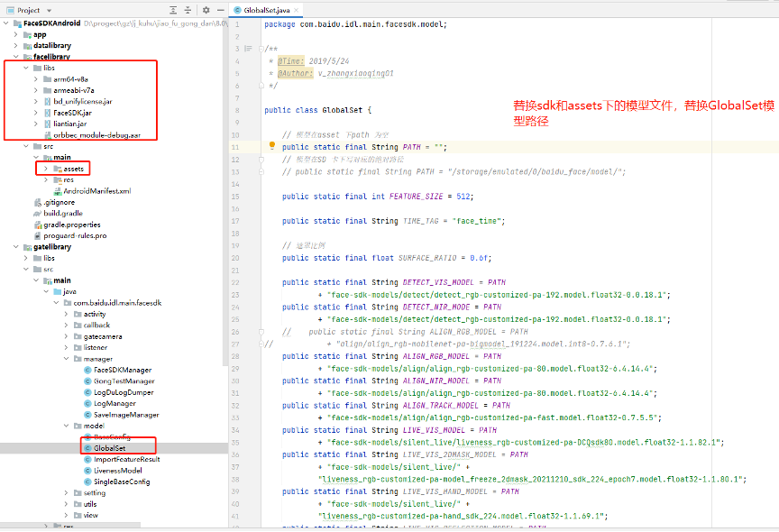
Task: Click the package declaration on line 1
Action: pos(356,24)
